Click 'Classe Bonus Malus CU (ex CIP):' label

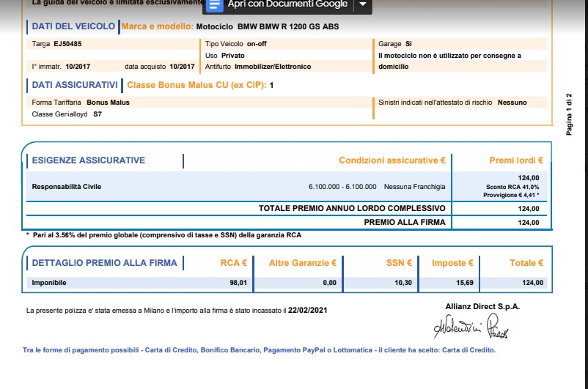[x=197, y=85]
